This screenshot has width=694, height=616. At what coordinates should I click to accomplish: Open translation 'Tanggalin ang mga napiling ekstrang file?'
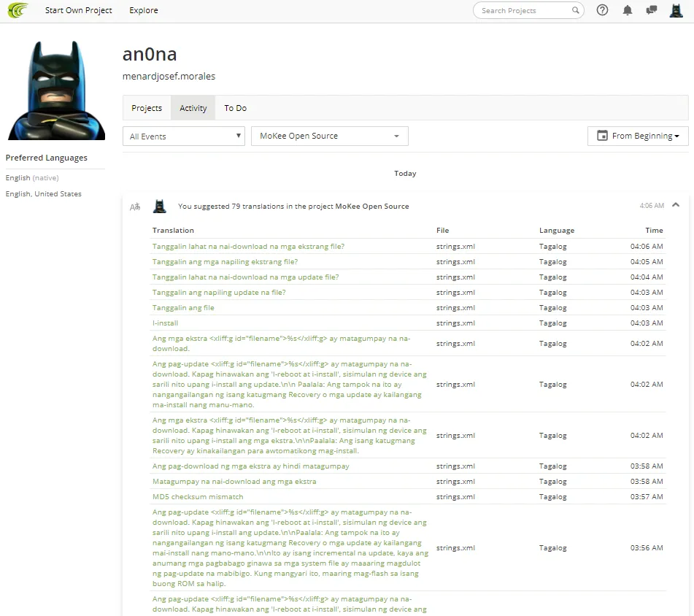click(x=225, y=262)
